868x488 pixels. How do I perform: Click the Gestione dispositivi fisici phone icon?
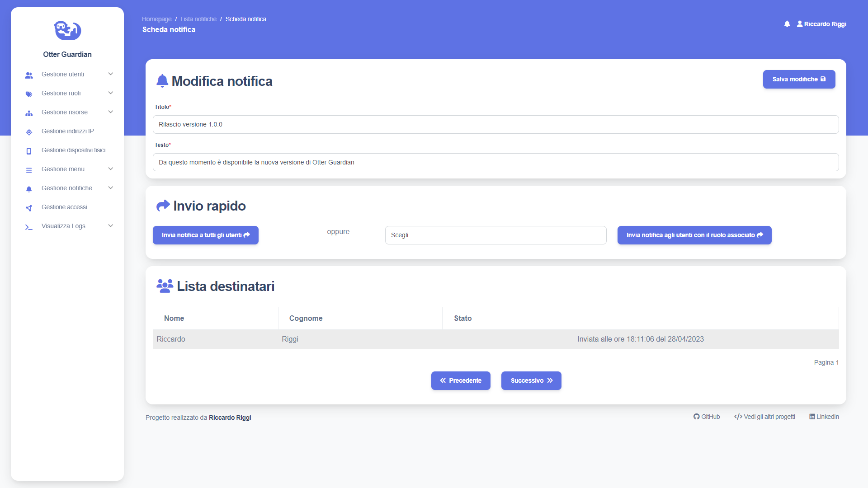29,151
